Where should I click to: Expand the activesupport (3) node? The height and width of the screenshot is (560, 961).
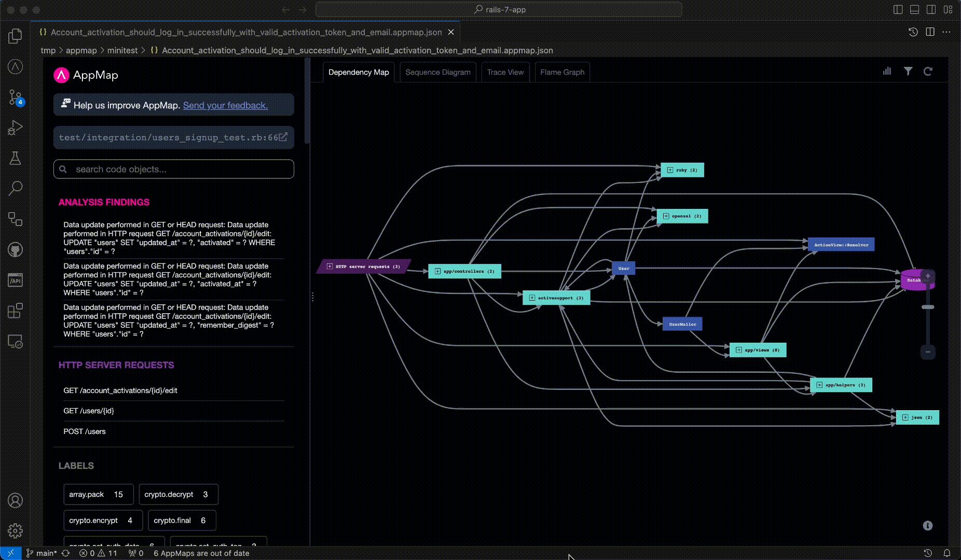click(x=532, y=298)
